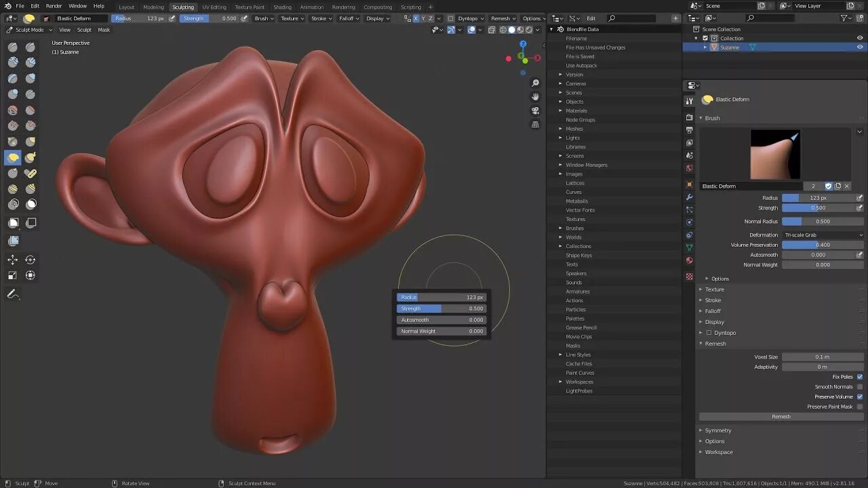Uncheck Preserve Volume in Remesh panel
The width and height of the screenshot is (868, 488).
(x=860, y=397)
